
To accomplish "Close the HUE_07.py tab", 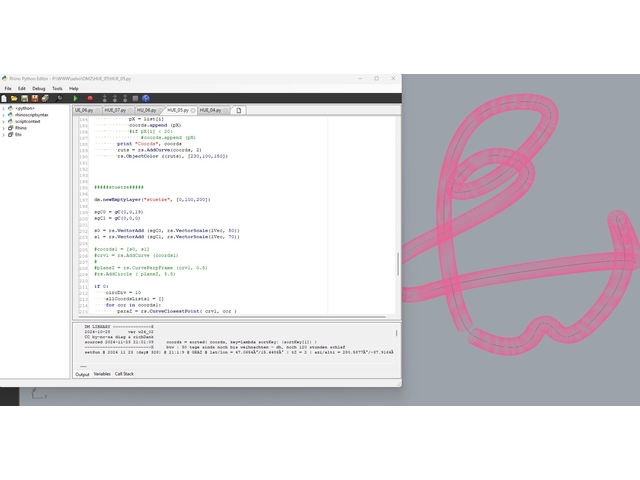I will pyautogui.click(x=131, y=111).
